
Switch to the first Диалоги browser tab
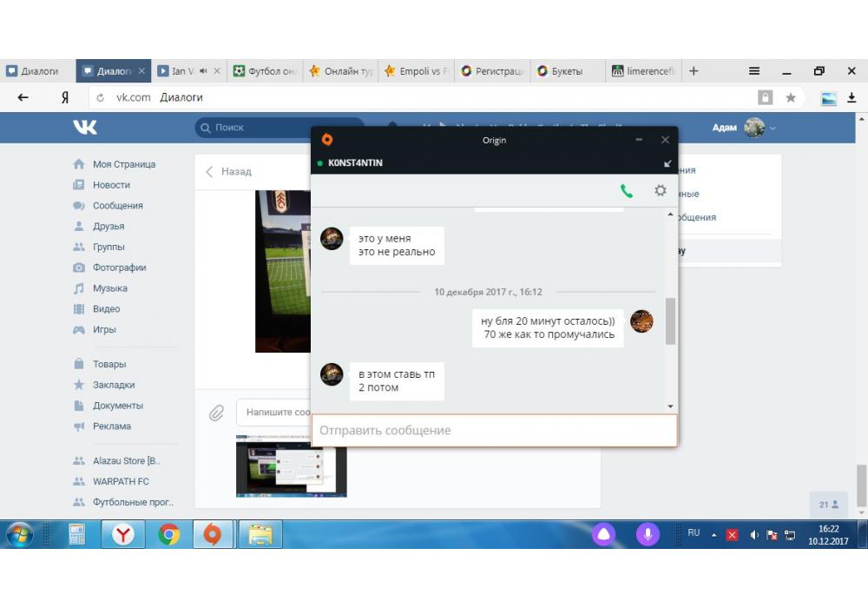pos(37,71)
